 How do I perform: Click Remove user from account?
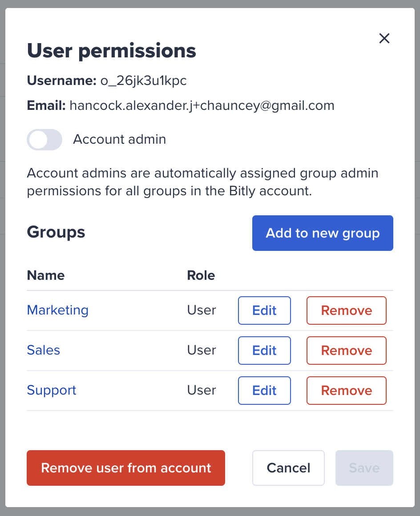click(126, 468)
